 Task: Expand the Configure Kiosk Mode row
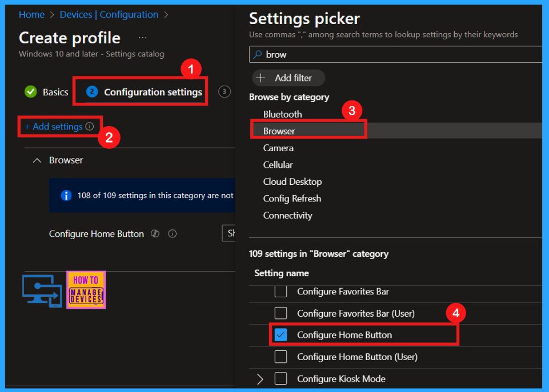tap(260, 379)
